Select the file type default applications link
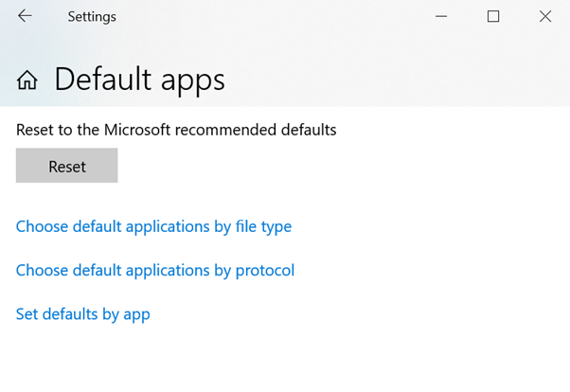This screenshot has width=570, height=392. click(153, 226)
